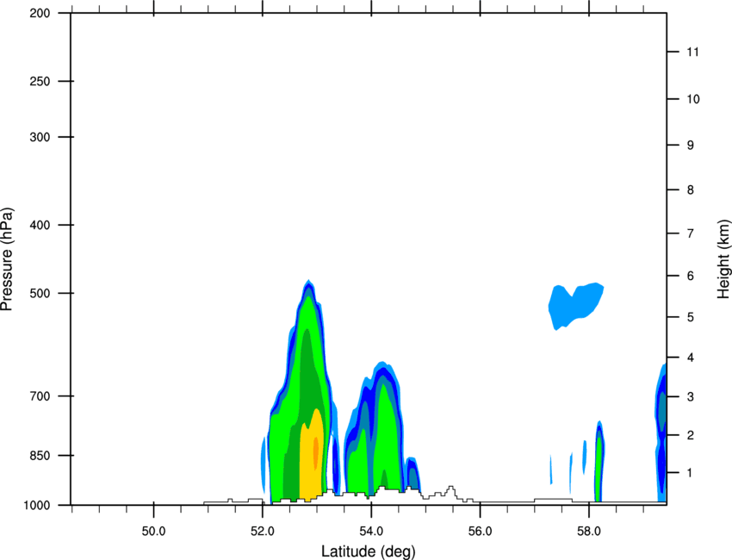This screenshot has height=560, width=732.
Task: Click the 2 km height tick label
Action: click(x=691, y=435)
